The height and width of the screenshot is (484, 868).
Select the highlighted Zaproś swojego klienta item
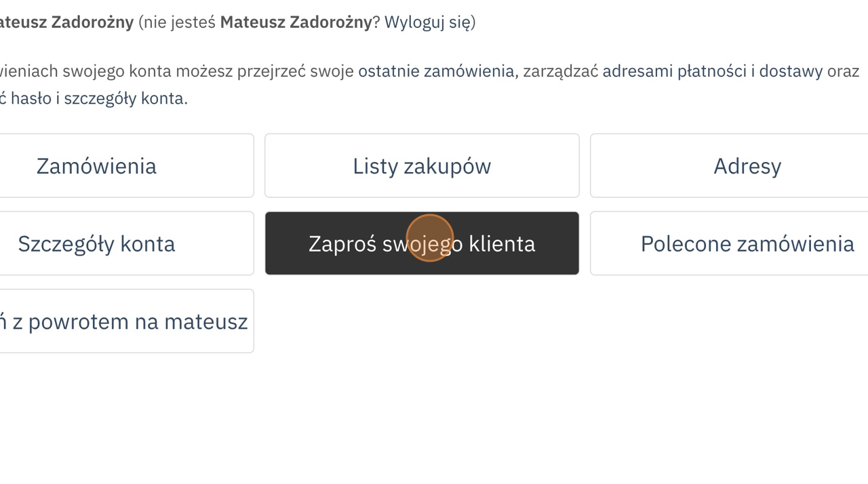click(422, 244)
